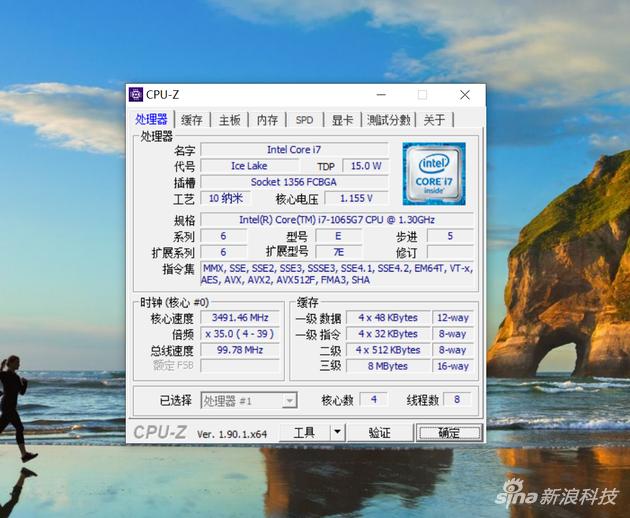Click the Socket 1356 FCBGA value
Screen dimensions: 630x518
pos(294,182)
